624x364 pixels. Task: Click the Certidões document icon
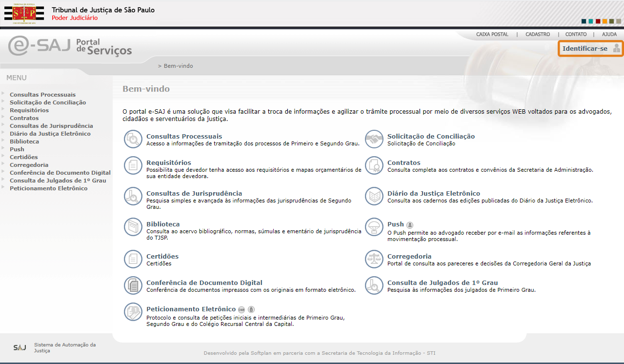tap(133, 260)
